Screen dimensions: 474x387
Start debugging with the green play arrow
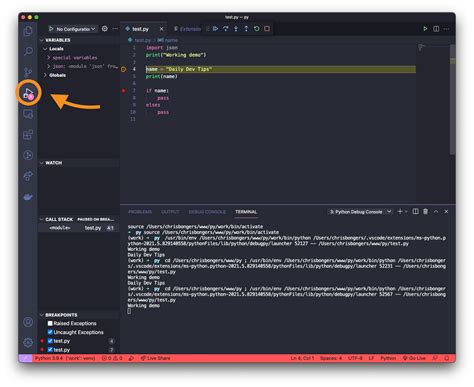tap(51, 29)
